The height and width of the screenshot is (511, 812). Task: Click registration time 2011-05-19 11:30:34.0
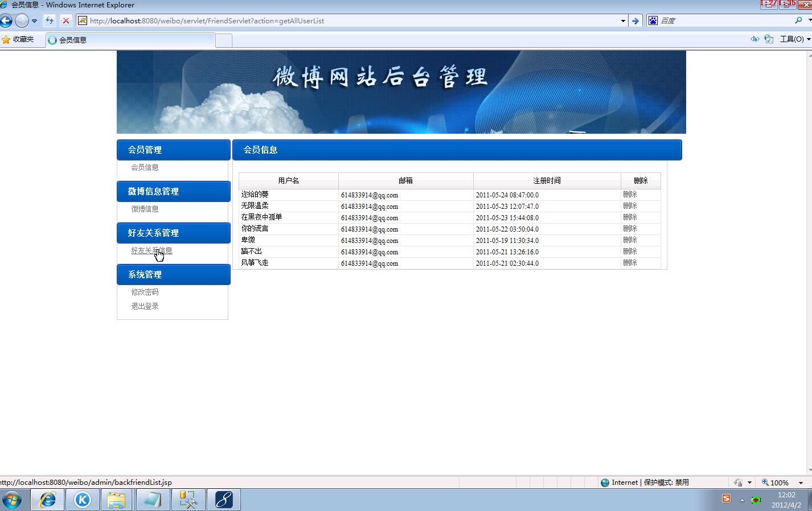coord(507,240)
